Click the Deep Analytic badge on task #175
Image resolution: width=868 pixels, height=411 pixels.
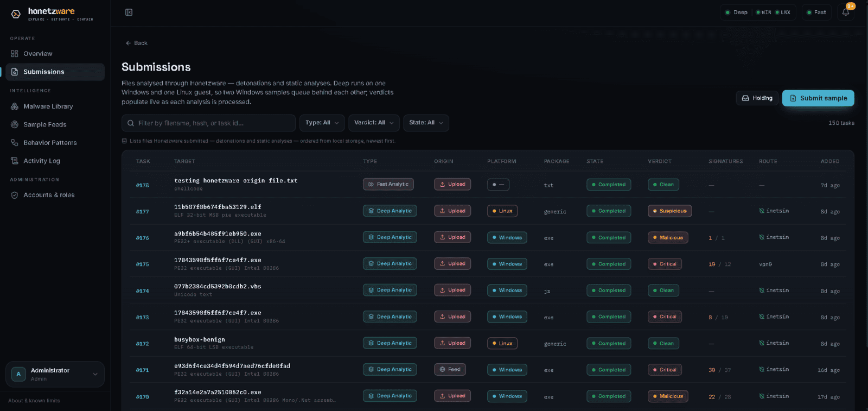point(390,264)
